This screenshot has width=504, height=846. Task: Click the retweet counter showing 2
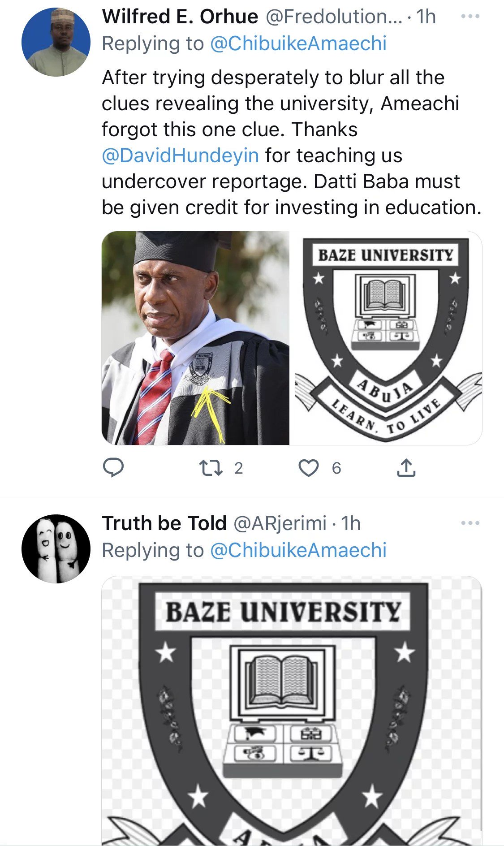click(x=239, y=468)
